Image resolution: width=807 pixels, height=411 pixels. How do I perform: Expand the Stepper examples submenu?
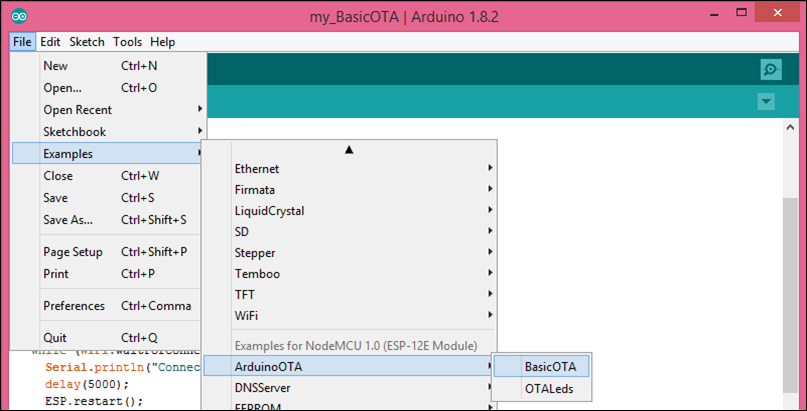pyautogui.click(x=349, y=253)
